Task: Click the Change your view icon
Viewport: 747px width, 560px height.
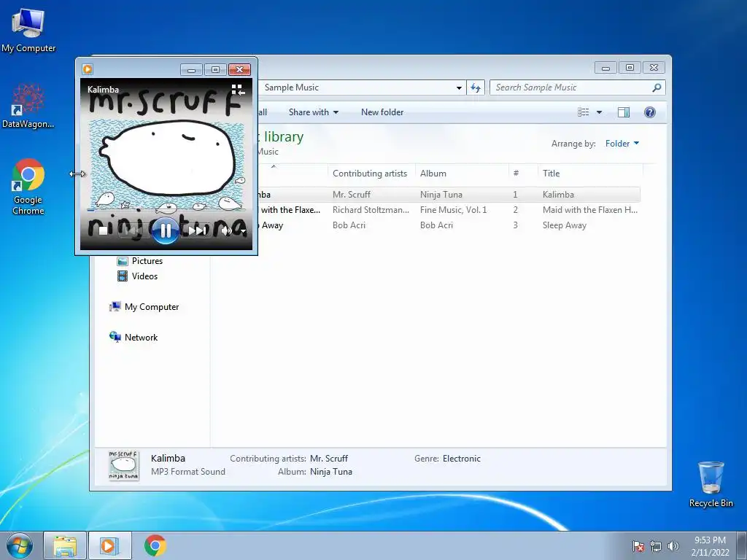Action: 583,112
